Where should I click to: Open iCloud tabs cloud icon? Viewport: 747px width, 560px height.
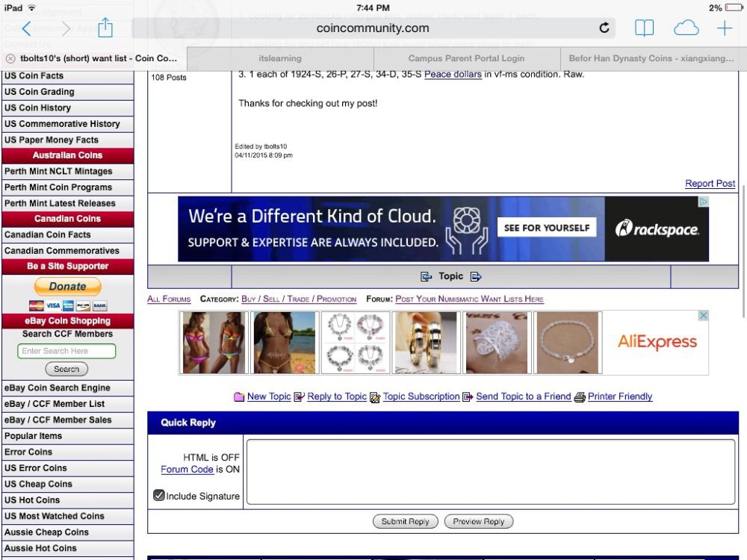686,28
